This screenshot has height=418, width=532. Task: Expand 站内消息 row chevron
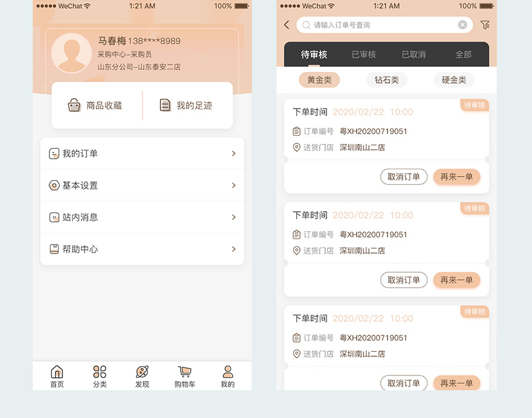tap(233, 217)
